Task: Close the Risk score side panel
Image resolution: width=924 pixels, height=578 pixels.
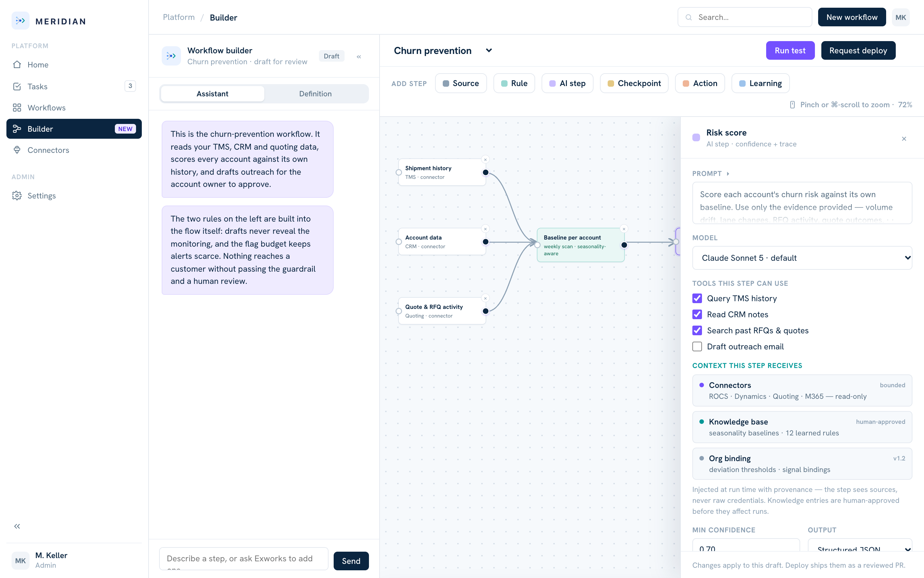Action: (x=904, y=139)
